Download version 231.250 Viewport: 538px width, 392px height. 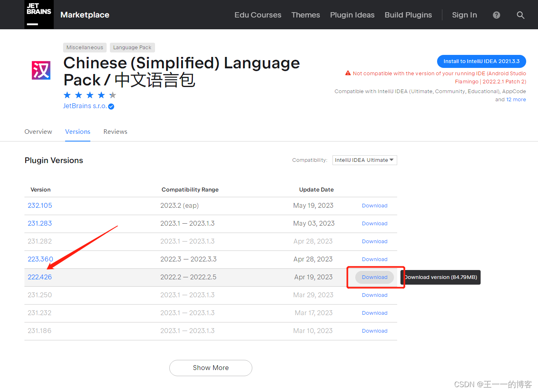374,295
